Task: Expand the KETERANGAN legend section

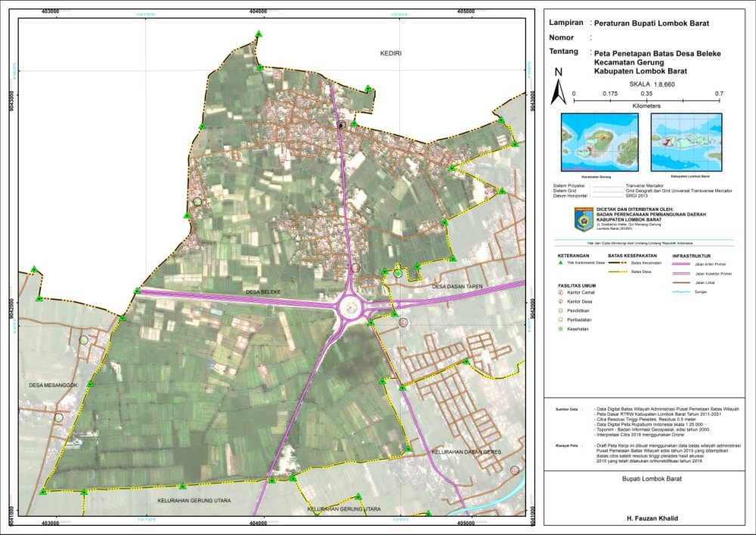Action: (573, 256)
